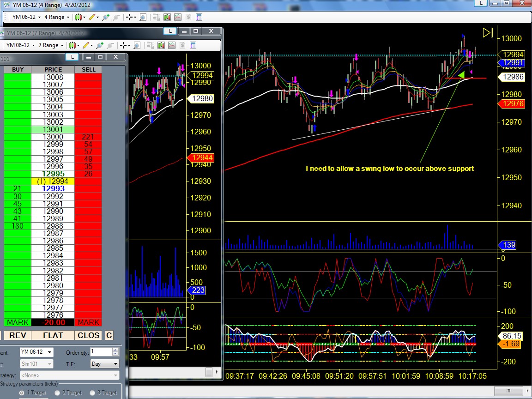Open strategies dollar icon in 7 Range toolbar

[182, 45]
